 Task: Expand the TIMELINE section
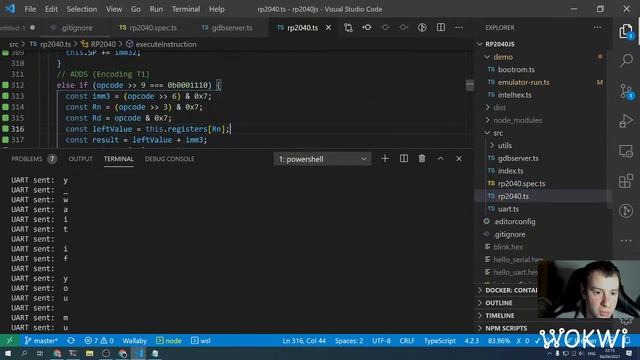pyautogui.click(x=500, y=316)
